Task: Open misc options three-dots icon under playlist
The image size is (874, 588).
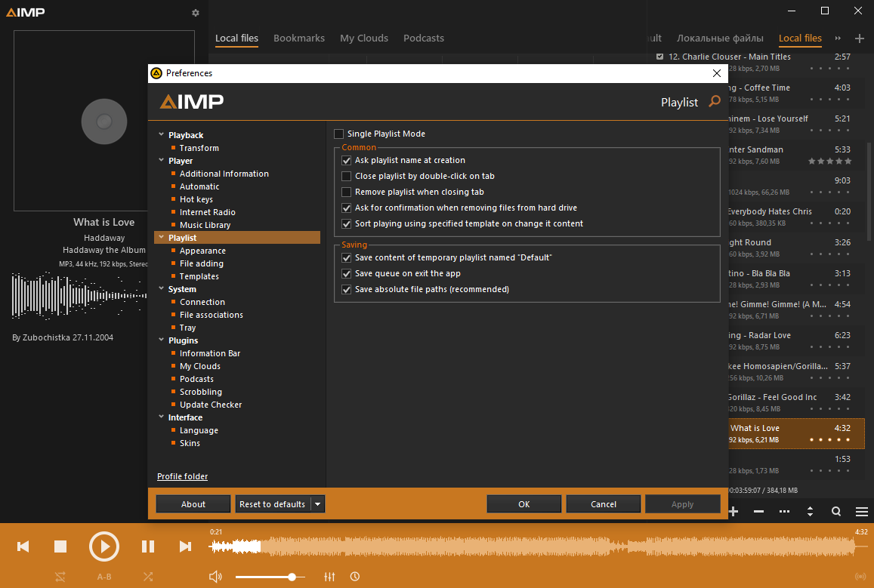Action: 784,511
